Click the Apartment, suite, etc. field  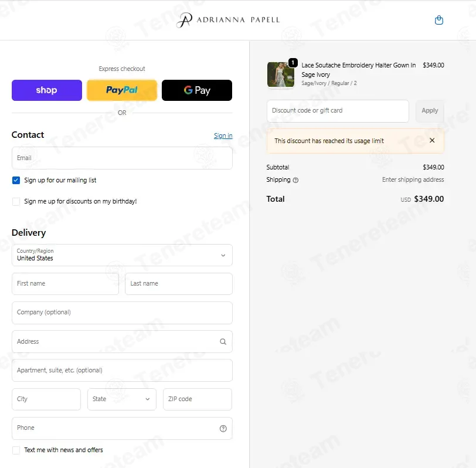click(122, 371)
